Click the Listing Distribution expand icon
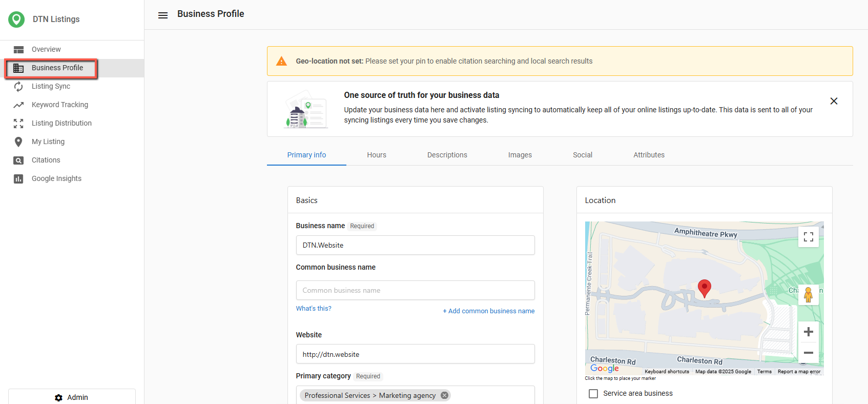This screenshot has height=404, width=868. point(18,124)
